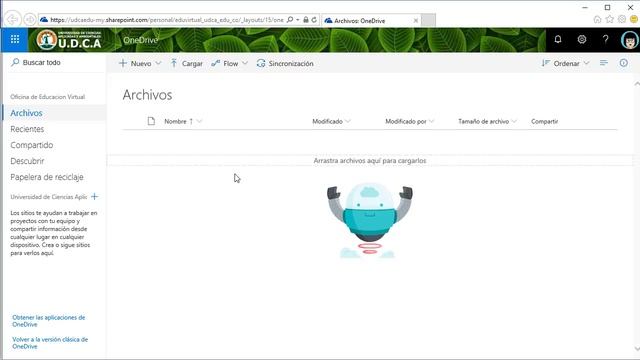
Task: Open the help question mark
Action: (x=605, y=40)
